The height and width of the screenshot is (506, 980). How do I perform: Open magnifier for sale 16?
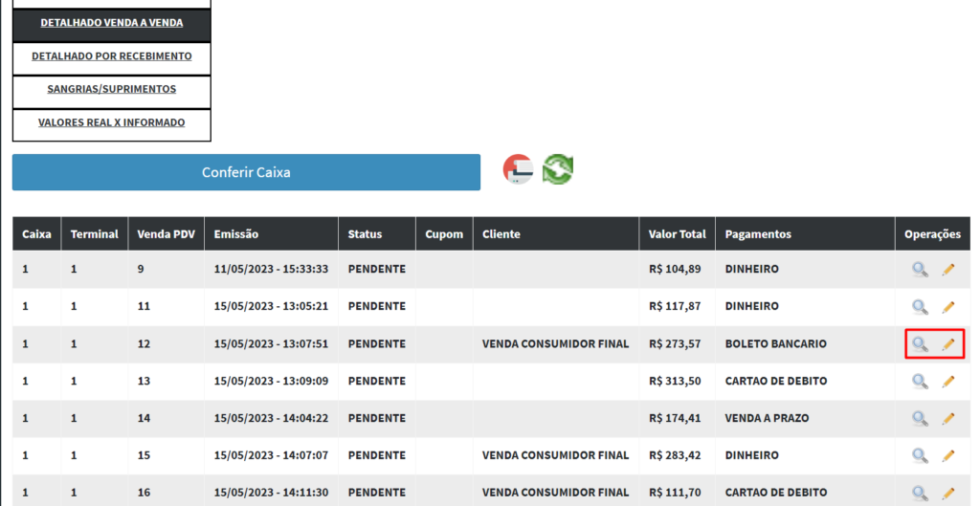920,494
